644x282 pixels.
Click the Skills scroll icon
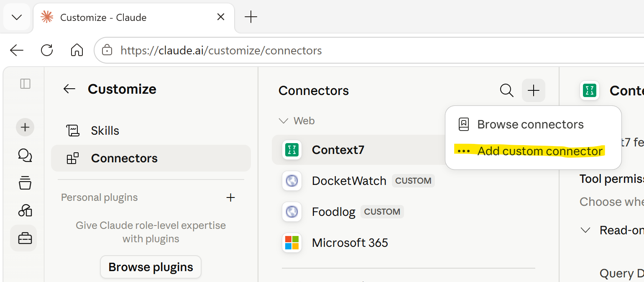[73, 131]
